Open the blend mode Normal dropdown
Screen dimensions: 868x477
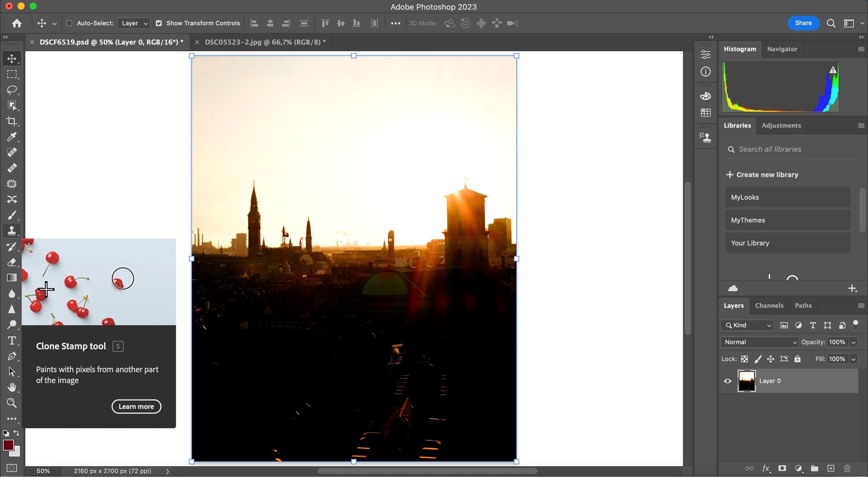pyautogui.click(x=760, y=342)
